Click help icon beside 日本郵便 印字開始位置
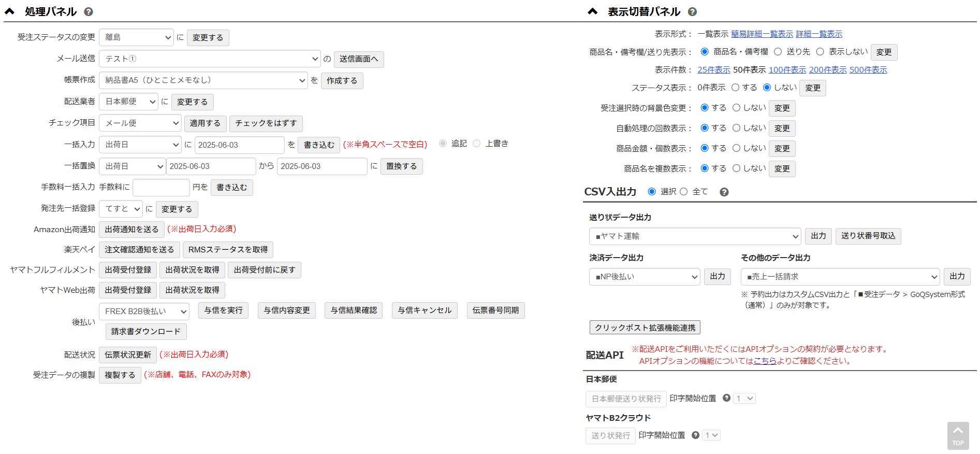This screenshot has width=980, height=454. (726, 398)
